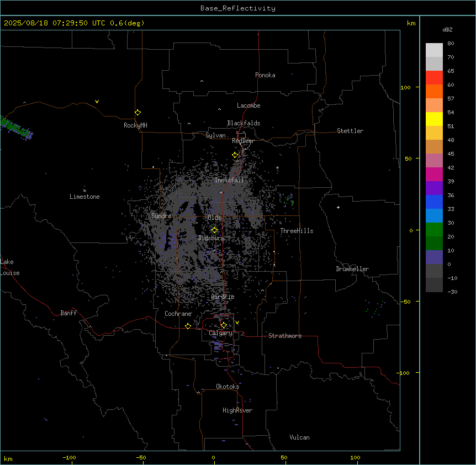476x465 pixels.
Task: Click the yellow diamond marker below Cochrane
Action: click(x=188, y=326)
